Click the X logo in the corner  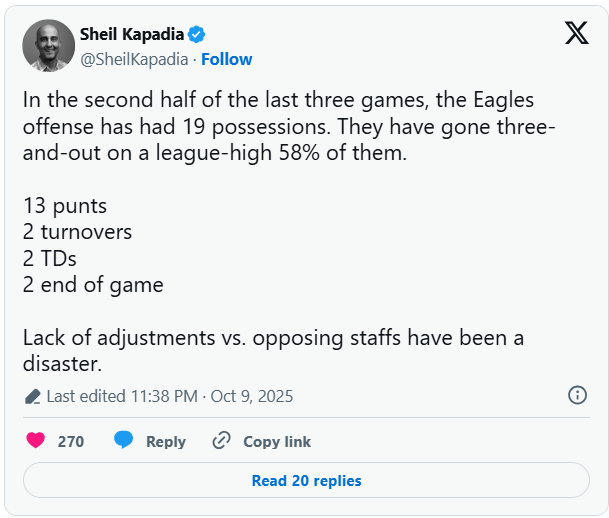(x=576, y=34)
